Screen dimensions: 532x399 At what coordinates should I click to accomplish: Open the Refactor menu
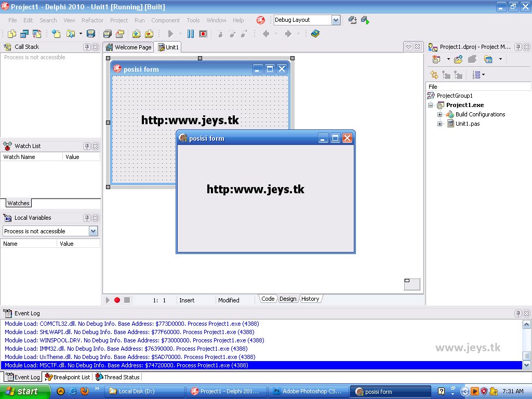(92, 20)
